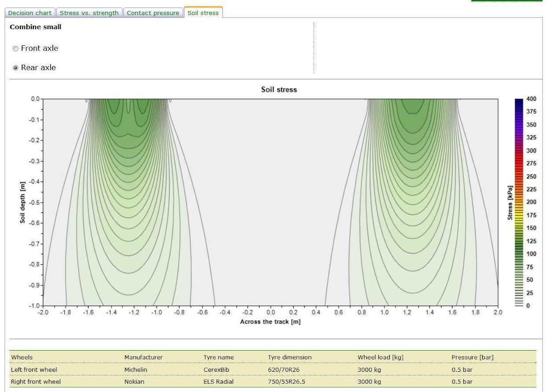This screenshot has width=546, height=392.
Task: Click the Wheels column header
Action: click(22, 357)
